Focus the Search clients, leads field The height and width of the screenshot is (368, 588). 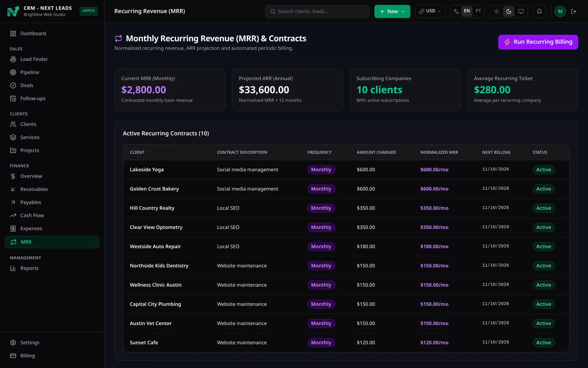(x=317, y=11)
